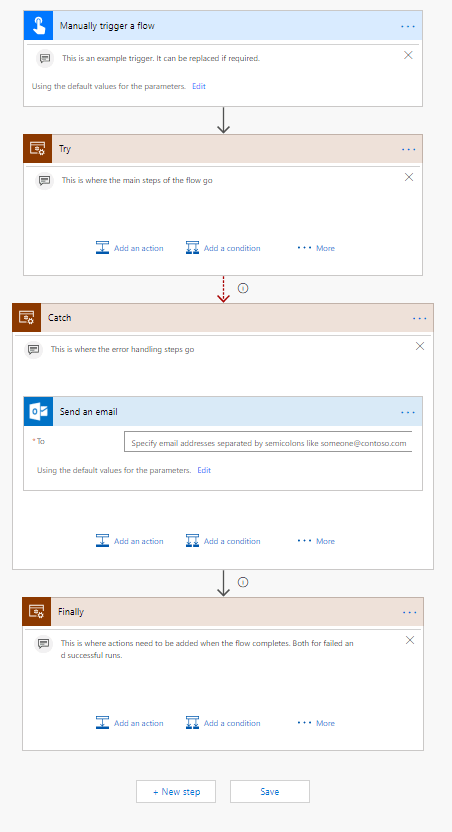The height and width of the screenshot is (832, 452).
Task: Open the Catch scope ellipsis menu
Action: [420, 318]
